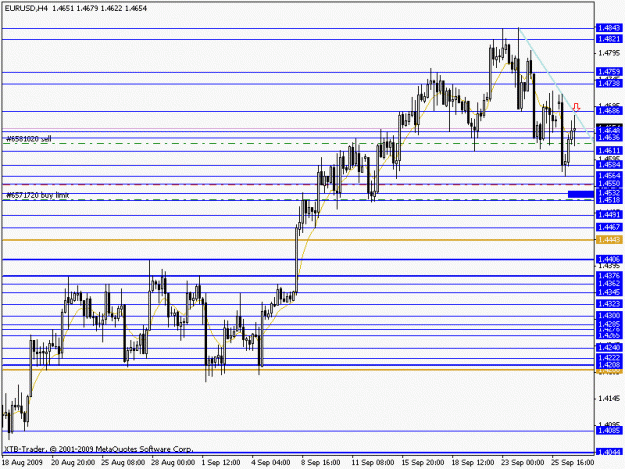The width and height of the screenshot is (625, 469).
Task: Select the blue filled rectangle near 1.4532
Action: [x=581, y=194]
